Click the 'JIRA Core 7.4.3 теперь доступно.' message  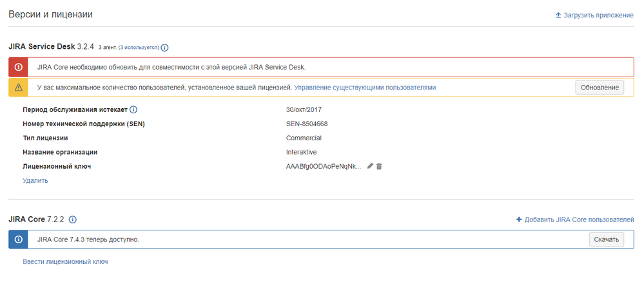point(88,239)
